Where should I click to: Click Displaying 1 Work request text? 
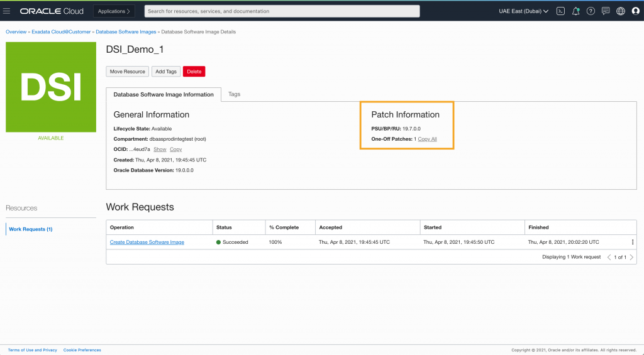[x=571, y=257]
